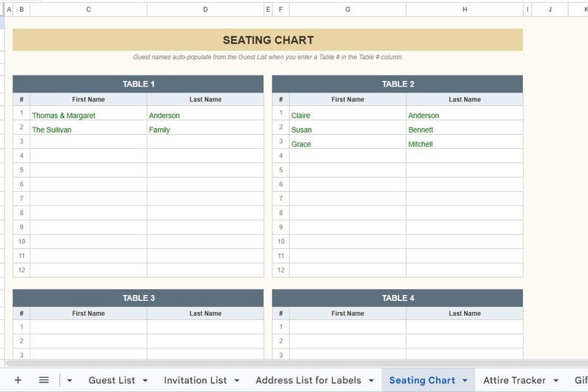Select column H header
Screen dimensions: 588x392
click(464, 10)
